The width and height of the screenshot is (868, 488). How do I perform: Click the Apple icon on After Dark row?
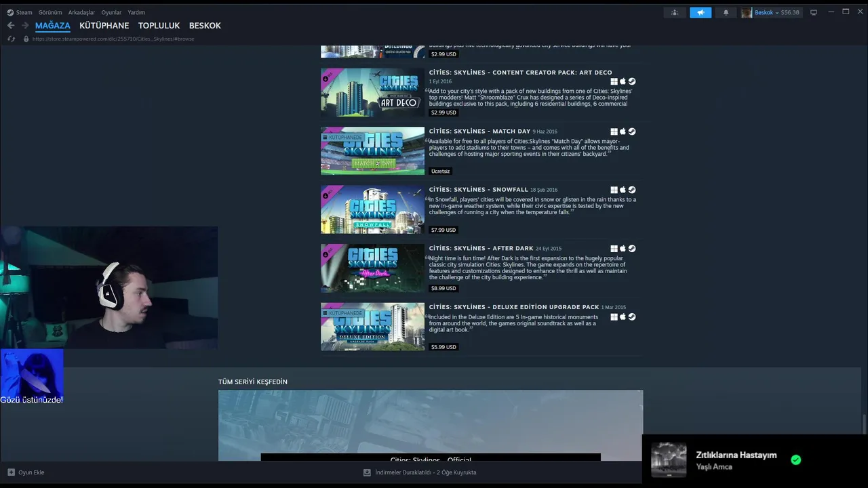[623, 249]
